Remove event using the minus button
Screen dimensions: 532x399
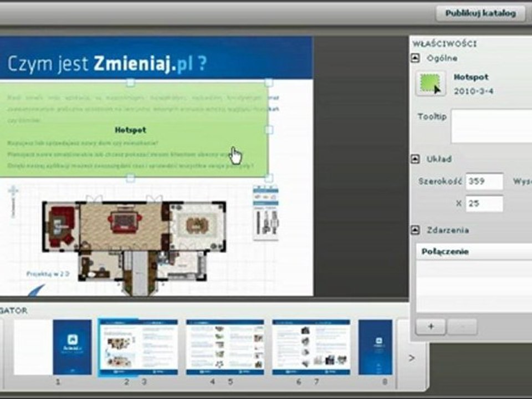(x=462, y=327)
